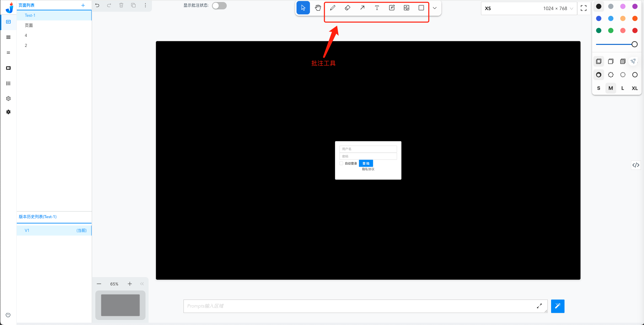Select page 4 in list
Screen dimensions: 644x325
click(x=54, y=36)
